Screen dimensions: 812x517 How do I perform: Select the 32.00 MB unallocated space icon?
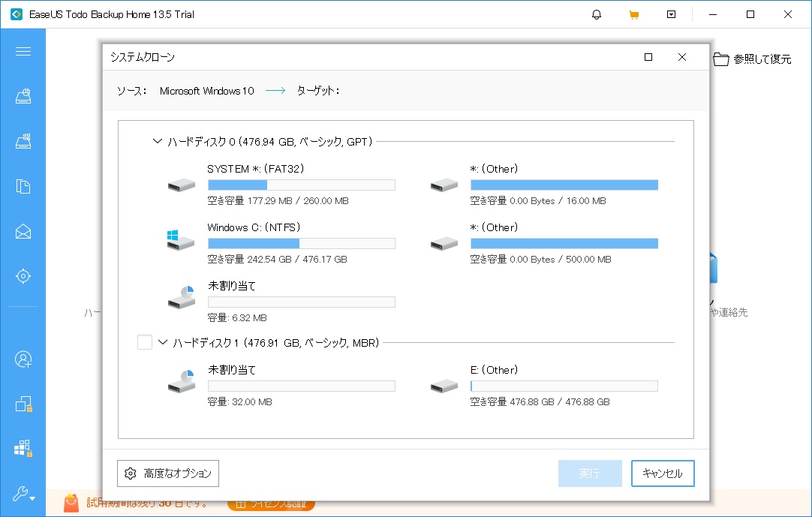182,381
